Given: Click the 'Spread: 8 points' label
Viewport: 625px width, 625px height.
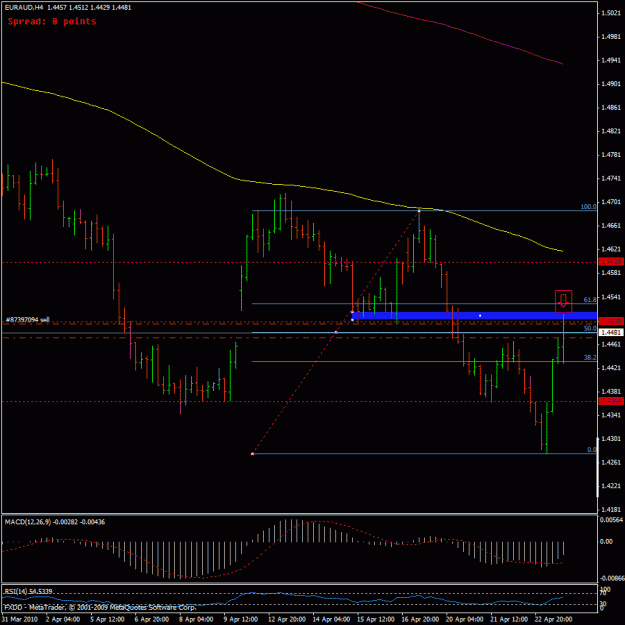Looking at the screenshot, I should point(52,22).
